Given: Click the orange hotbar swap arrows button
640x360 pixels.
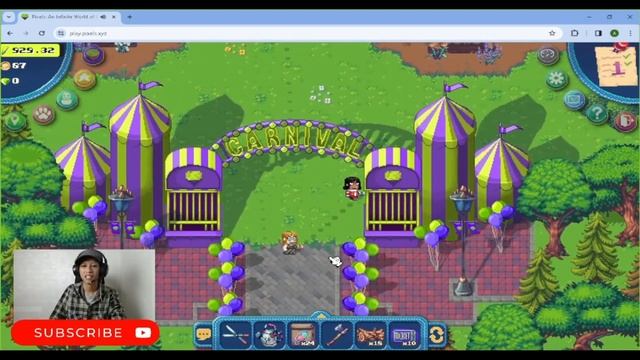Looking at the screenshot, I should [x=436, y=336].
